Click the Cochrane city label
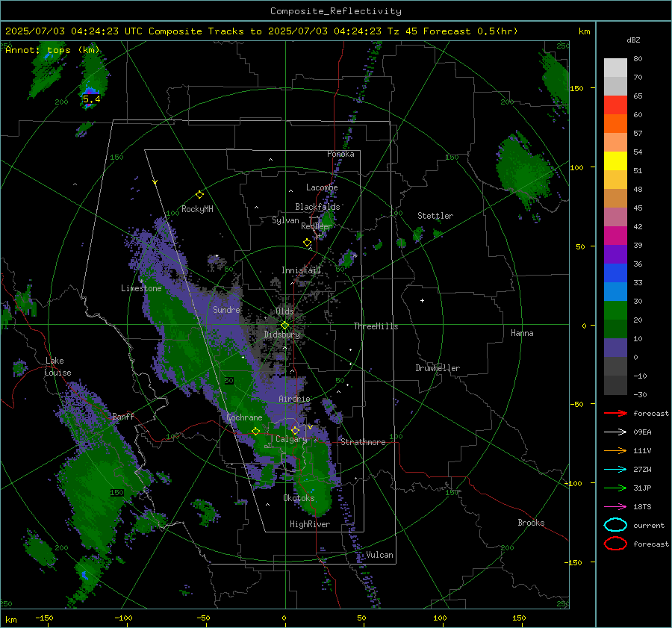 pyautogui.click(x=244, y=417)
